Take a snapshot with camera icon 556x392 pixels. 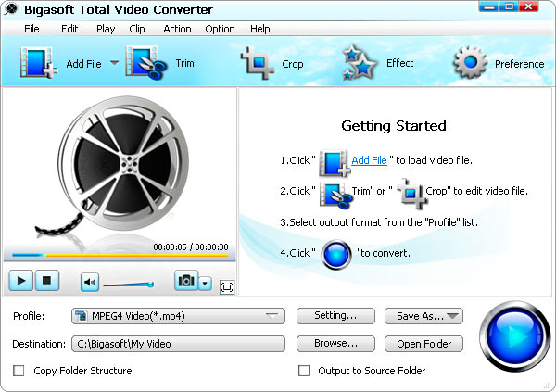tap(186, 281)
